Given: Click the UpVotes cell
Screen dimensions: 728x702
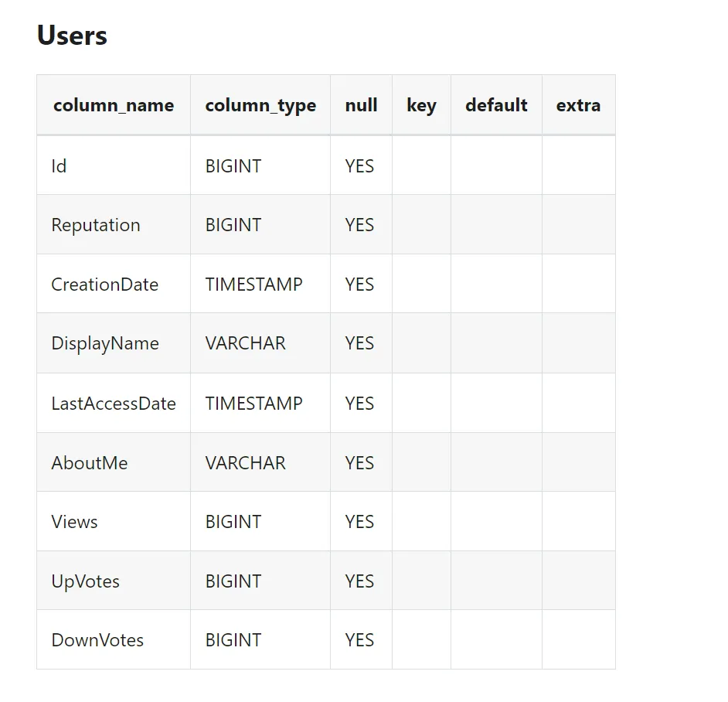Looking at the screenshot, I should coord(114,581).
